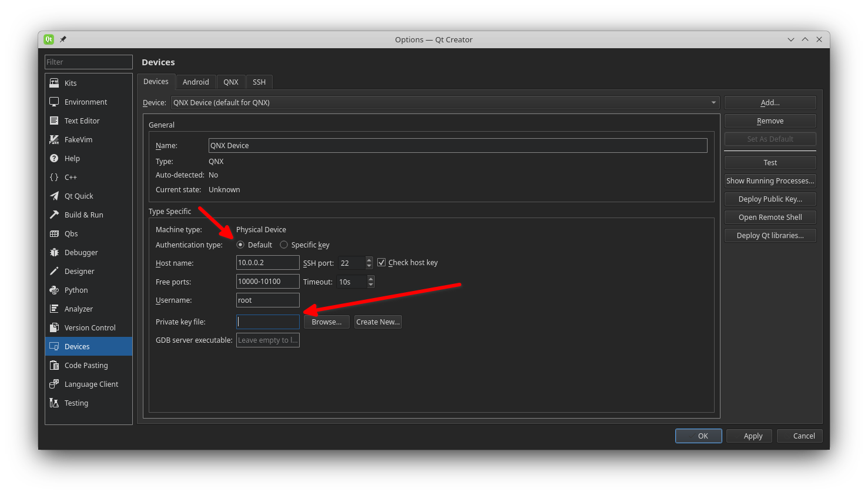Select the Debugger bug icon
The height and width of the screenshot is (495, 868).
54,252
